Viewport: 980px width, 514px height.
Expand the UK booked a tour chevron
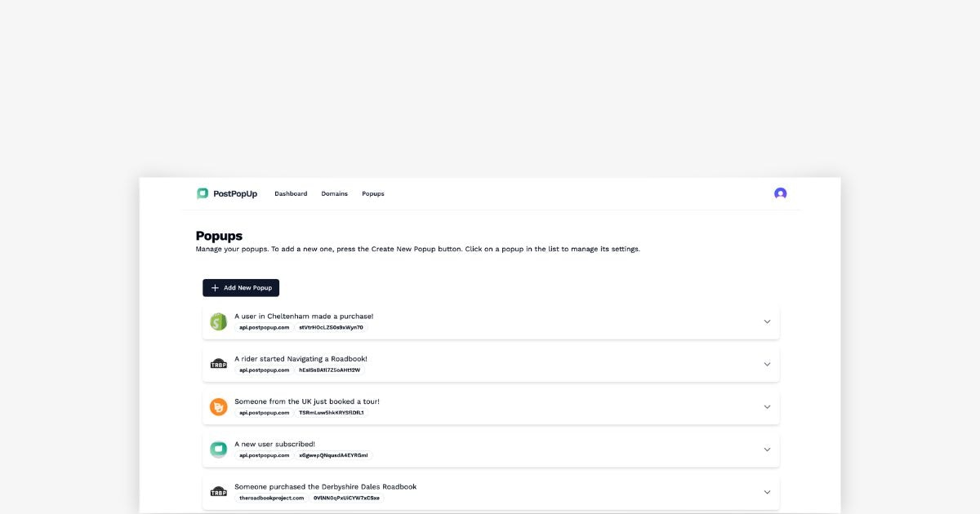click(x=767, y=407)
